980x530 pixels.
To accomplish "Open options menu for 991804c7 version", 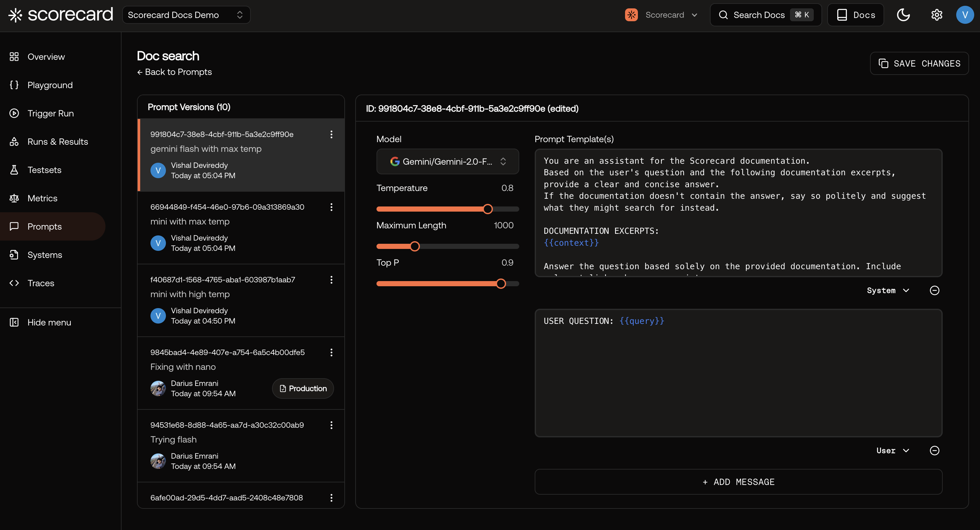I will click(x=331, y=134).
